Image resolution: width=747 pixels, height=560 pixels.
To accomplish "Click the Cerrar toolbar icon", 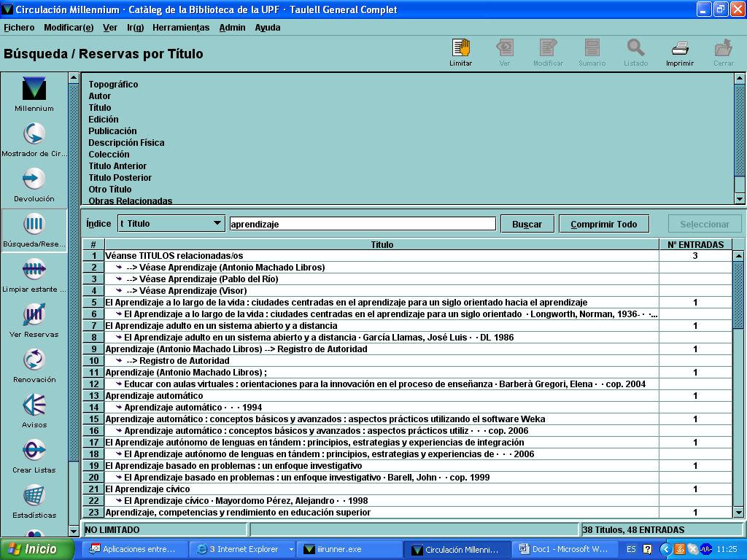I will coord(724,48).
